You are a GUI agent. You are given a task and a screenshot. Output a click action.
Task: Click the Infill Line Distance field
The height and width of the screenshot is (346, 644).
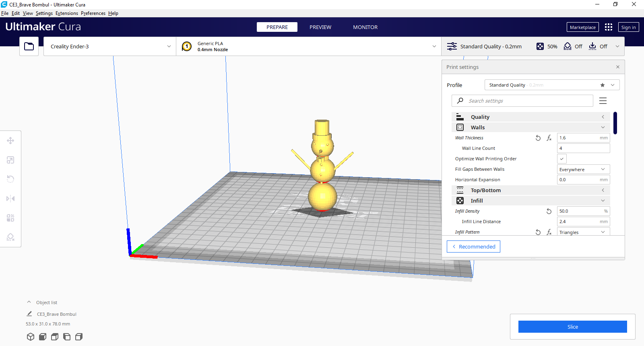584,222
